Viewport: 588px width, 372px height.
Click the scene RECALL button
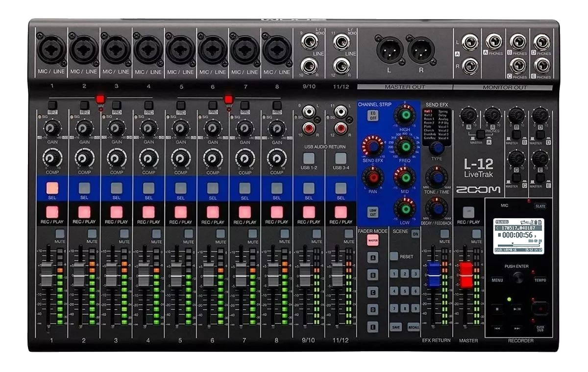pyautogui.click(x=414, y=327)
